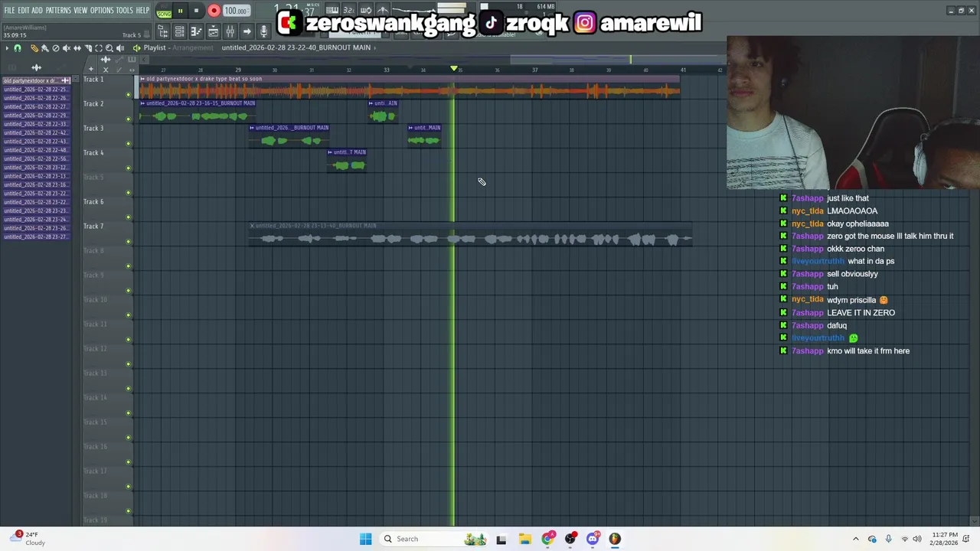Click the plus button above track headers
The height and width of the screenshot is (551, 980).
click(91, 69)
